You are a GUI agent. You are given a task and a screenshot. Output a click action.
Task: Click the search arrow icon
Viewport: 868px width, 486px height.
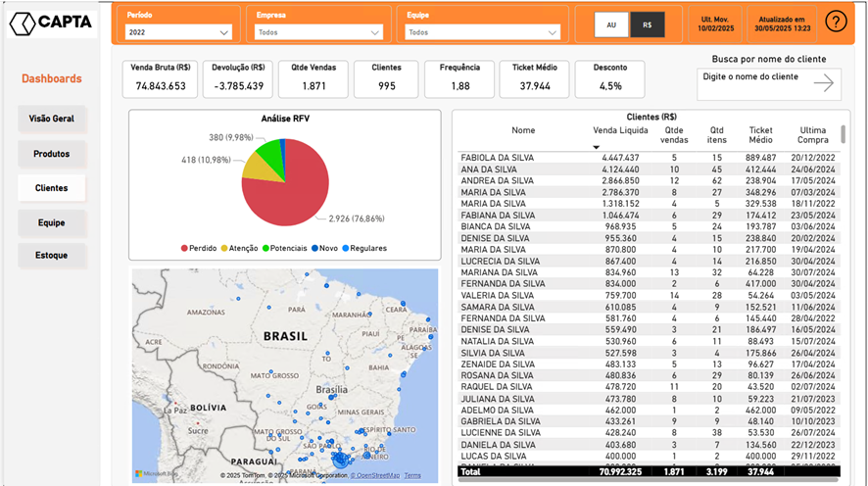click(823, 83)
